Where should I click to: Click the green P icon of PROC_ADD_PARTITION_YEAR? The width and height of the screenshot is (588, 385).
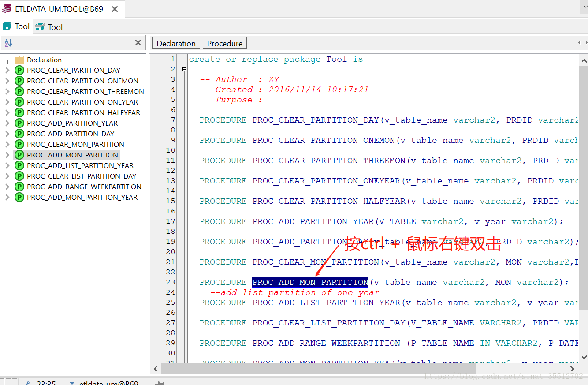[x=19, y=123]
